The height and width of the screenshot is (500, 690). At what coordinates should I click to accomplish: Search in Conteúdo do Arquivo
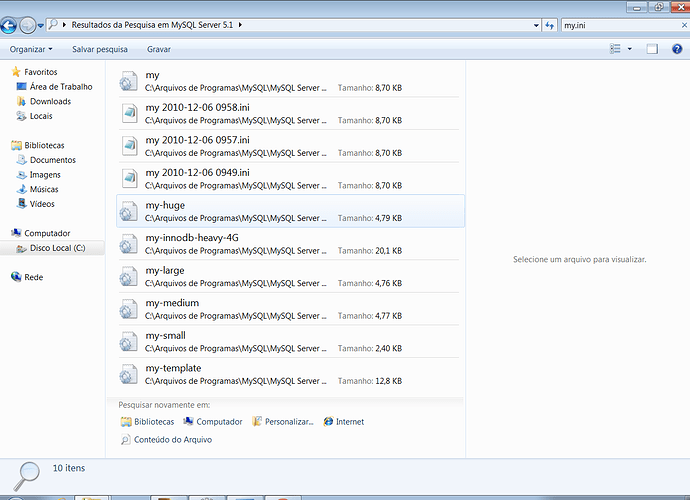(x=166, y=440)
